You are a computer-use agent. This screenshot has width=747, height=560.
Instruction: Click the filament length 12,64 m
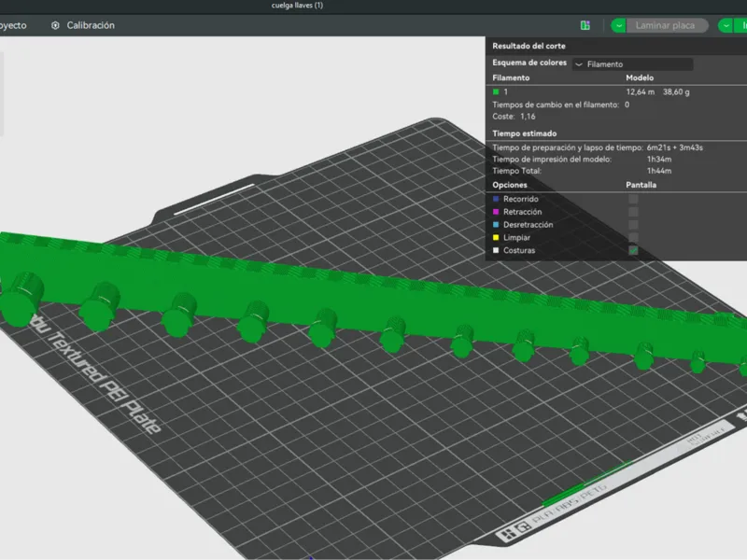pyautogui.click(x=640, y=91)
